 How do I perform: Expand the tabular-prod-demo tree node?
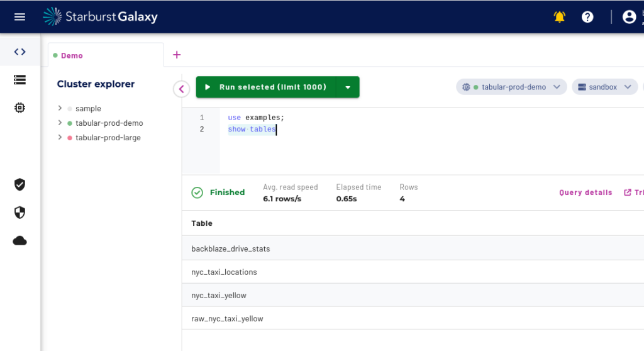pyautogui.click(x=60, y=123)
